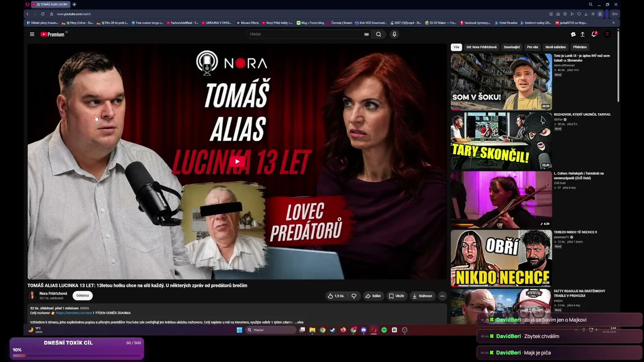Open the on-screen keyboard in search box

coord(366,34)
